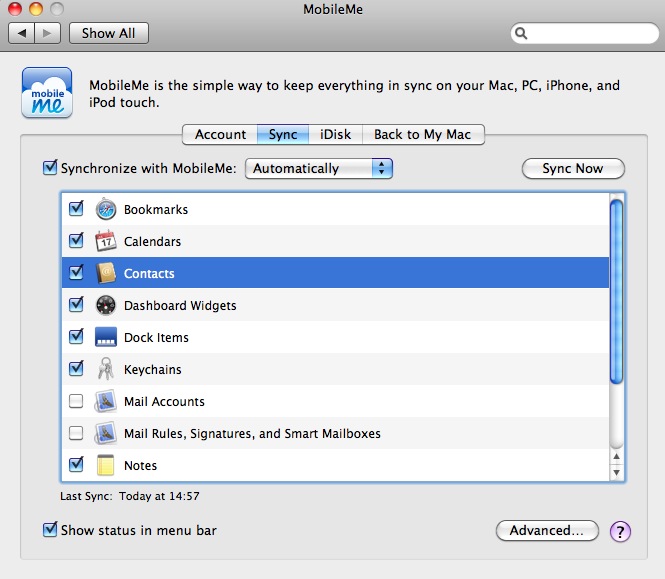Uncheck the Keychains sync checkbox
The image size is (665, 579).
tap(76, 368)
